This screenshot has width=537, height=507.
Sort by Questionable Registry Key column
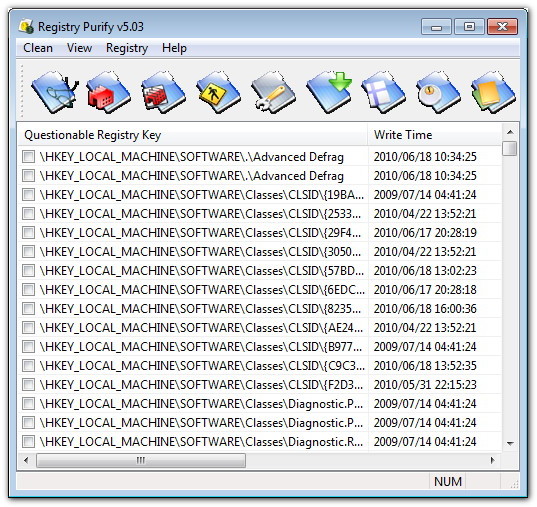coord(192,135)
